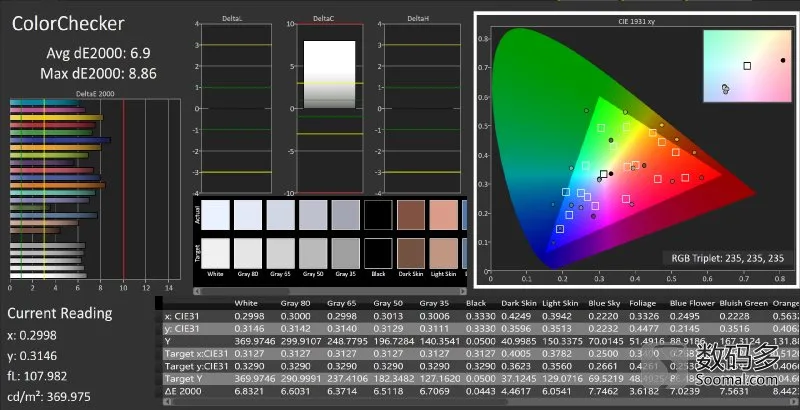Click the Foliage column header
The image size is (800, 410).
pyautogui.click(x=642, y=303)
